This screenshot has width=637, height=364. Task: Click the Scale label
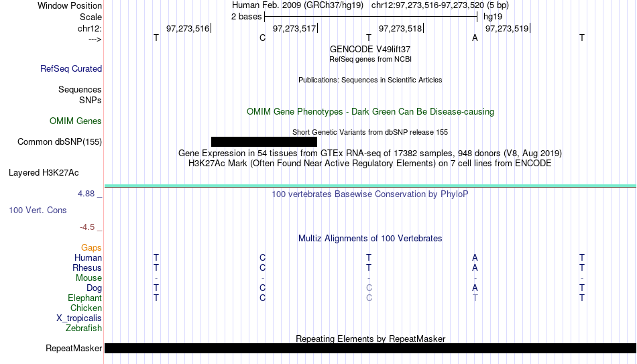pos(91,17)
